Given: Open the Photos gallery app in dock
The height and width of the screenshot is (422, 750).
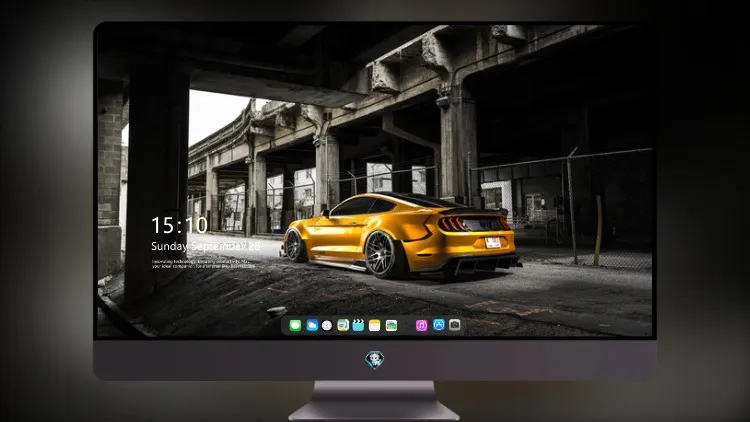Looking at the screenshot, I should (x=391, y=325).
